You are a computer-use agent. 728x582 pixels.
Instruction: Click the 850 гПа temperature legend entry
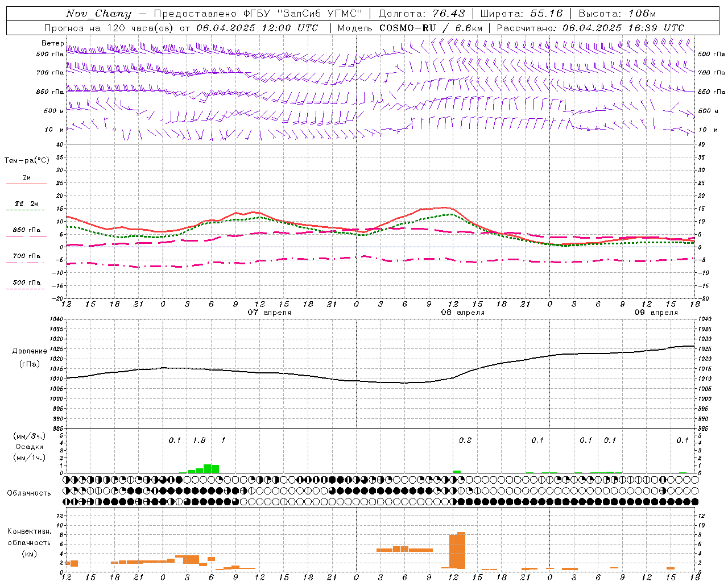click(x=26, y=232)
